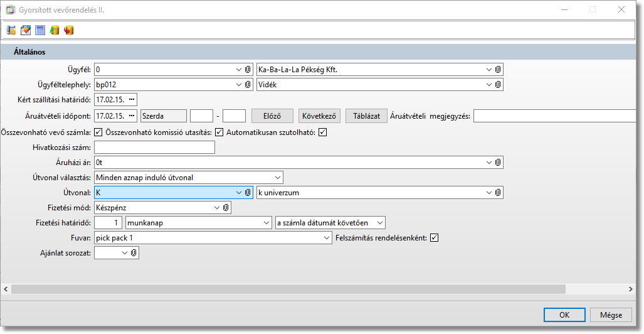Toggle Összevonható komissió utasítás checkbox

click(219, 132)
